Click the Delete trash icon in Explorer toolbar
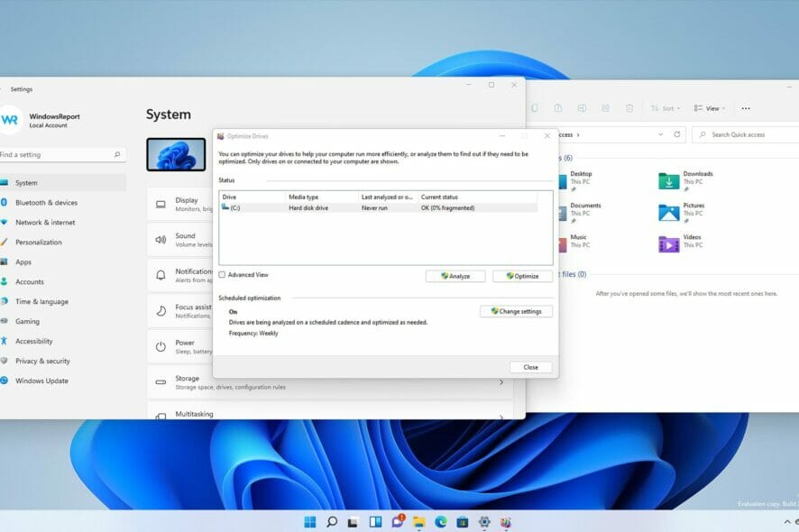 pos(629,108)
